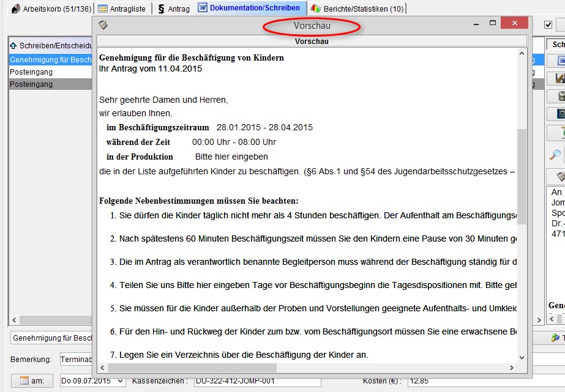The width and height of the screenshot is (565, 392).
Task: Click the calendar 'am:' button
Action: (x=32, y=380)
